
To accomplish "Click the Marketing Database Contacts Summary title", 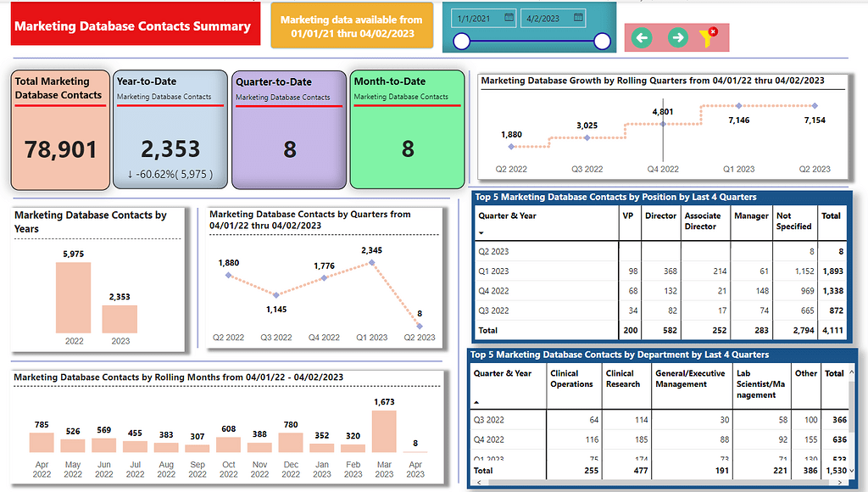I will click(133, 25).
